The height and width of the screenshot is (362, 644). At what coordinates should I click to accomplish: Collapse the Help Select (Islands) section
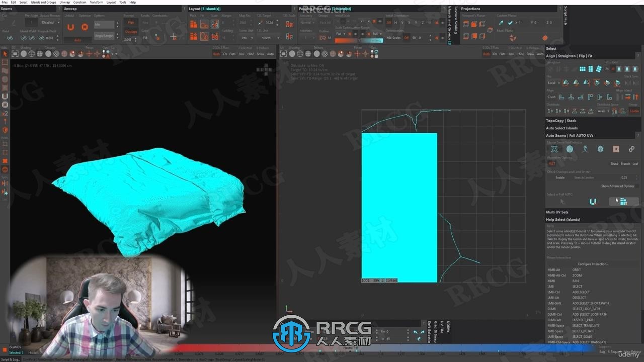[x=563, y=220]
